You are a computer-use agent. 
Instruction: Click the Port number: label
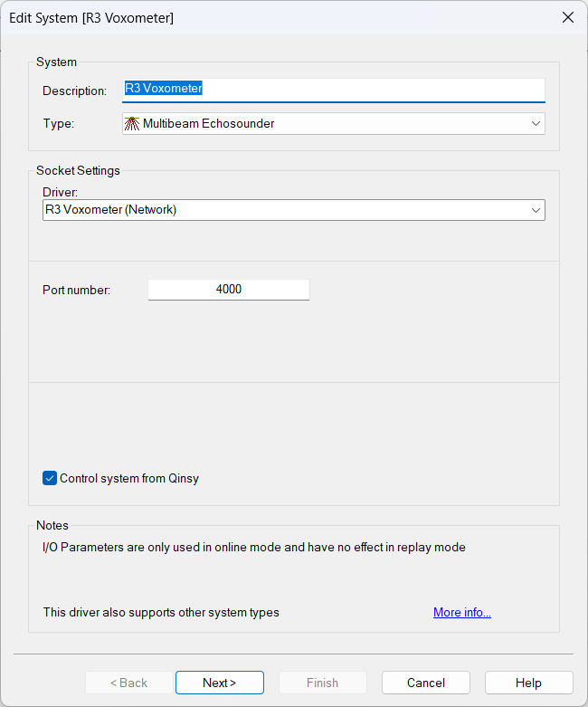[76, 290]
